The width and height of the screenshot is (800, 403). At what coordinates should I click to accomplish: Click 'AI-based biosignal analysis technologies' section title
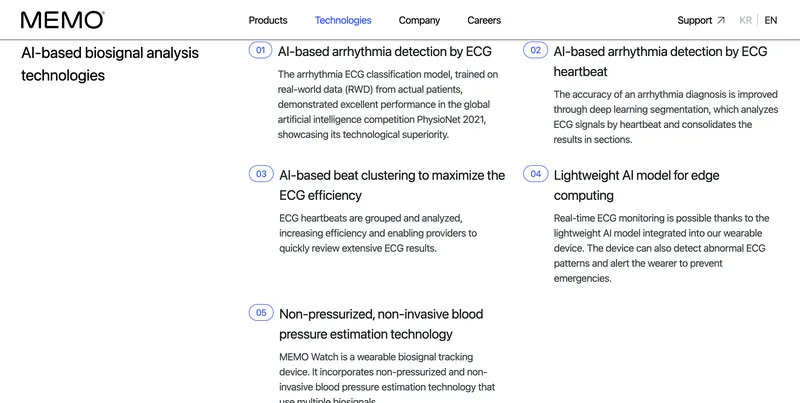pyautogui.click(x=110, y=64)
